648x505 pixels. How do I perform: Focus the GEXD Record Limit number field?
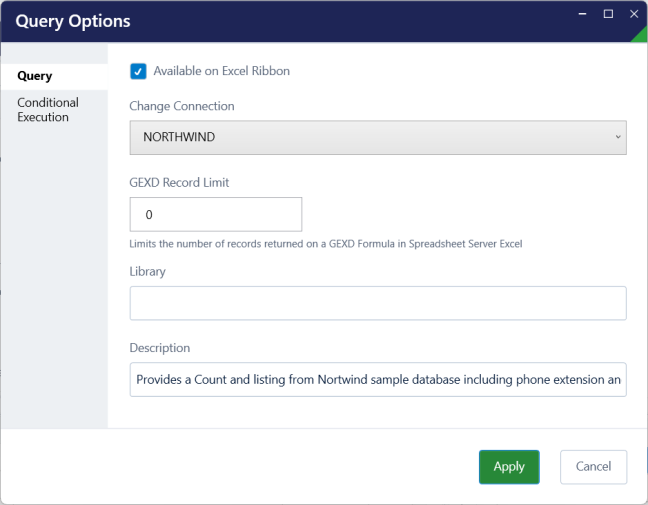point(216,214)
